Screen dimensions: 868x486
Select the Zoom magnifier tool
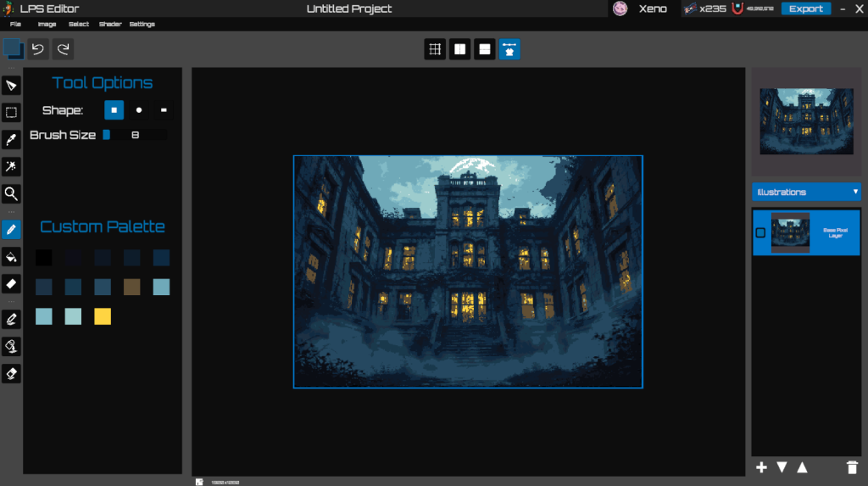click(x=11, y=194)
